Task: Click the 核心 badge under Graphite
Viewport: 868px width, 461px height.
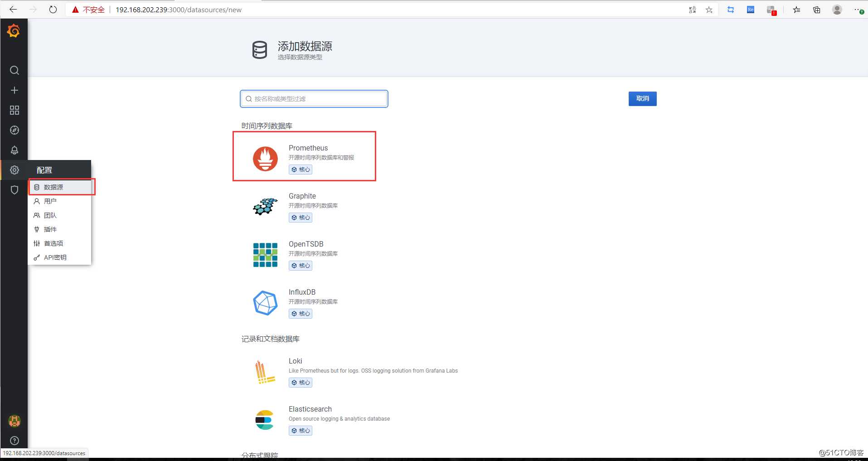Action: click(301, 218)
